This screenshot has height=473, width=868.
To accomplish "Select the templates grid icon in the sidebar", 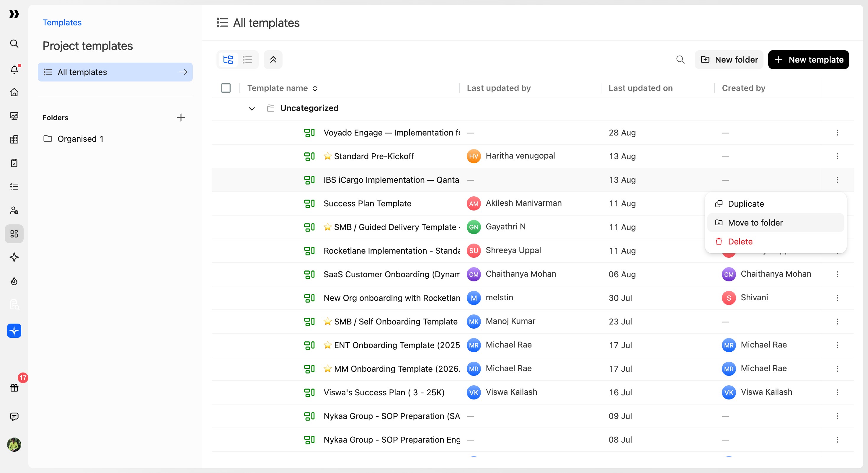I will pos(14,234).
